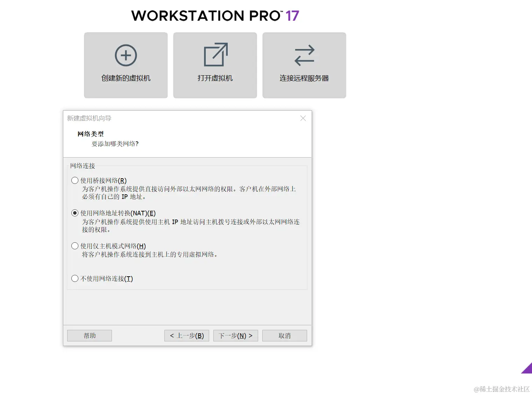Viewport: 532px width, 395px height.
Task: Select 使用桥接网络(R) radio button
Action: point(75,181)
